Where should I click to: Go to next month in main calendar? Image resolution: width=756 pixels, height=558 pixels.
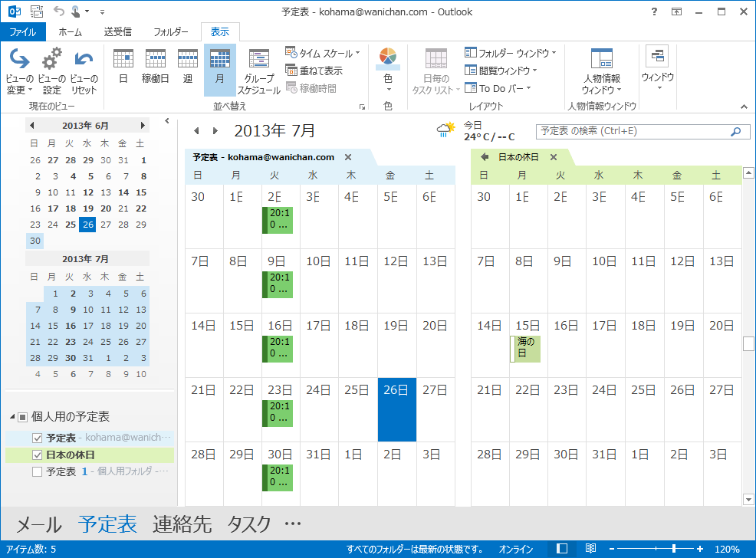point(215,130)
